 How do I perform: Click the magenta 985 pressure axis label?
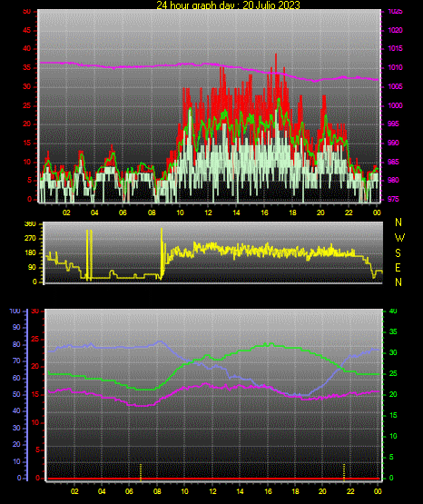393,162
